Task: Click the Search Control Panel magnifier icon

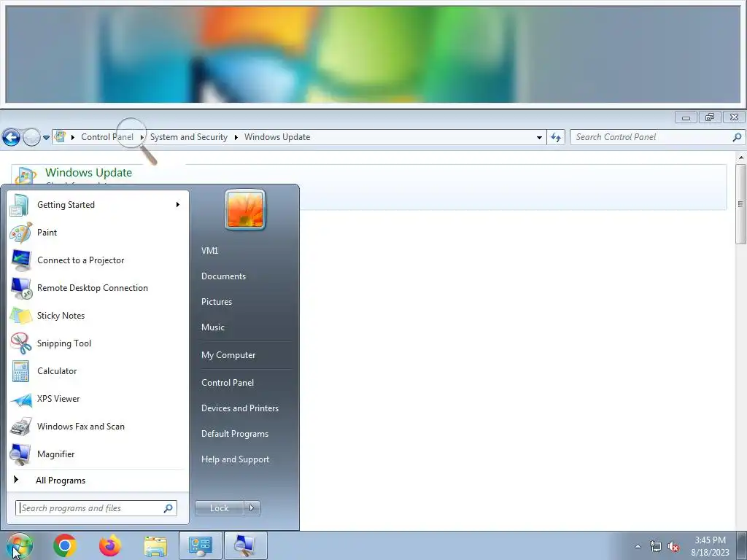Action: [x=737, y=137]
